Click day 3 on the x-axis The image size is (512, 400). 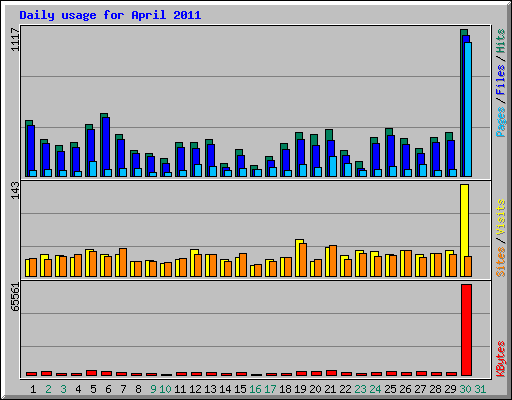pos(63,389)
